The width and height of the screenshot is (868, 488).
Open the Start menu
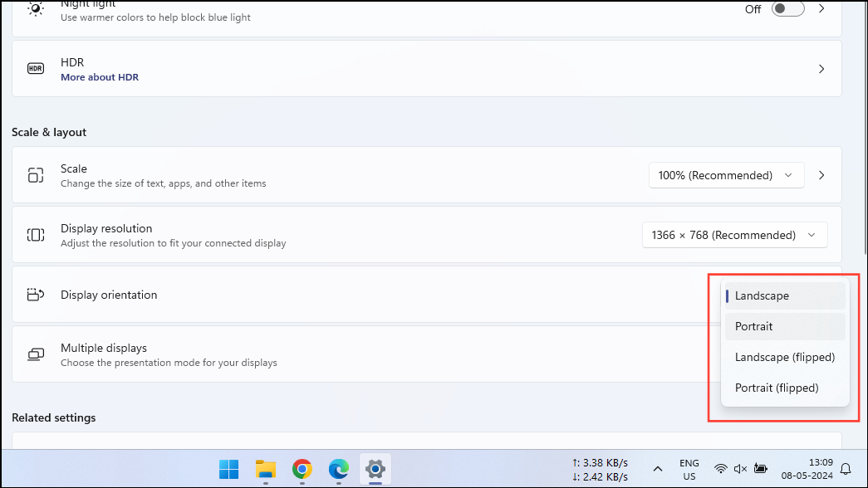[x=228, y=469]
